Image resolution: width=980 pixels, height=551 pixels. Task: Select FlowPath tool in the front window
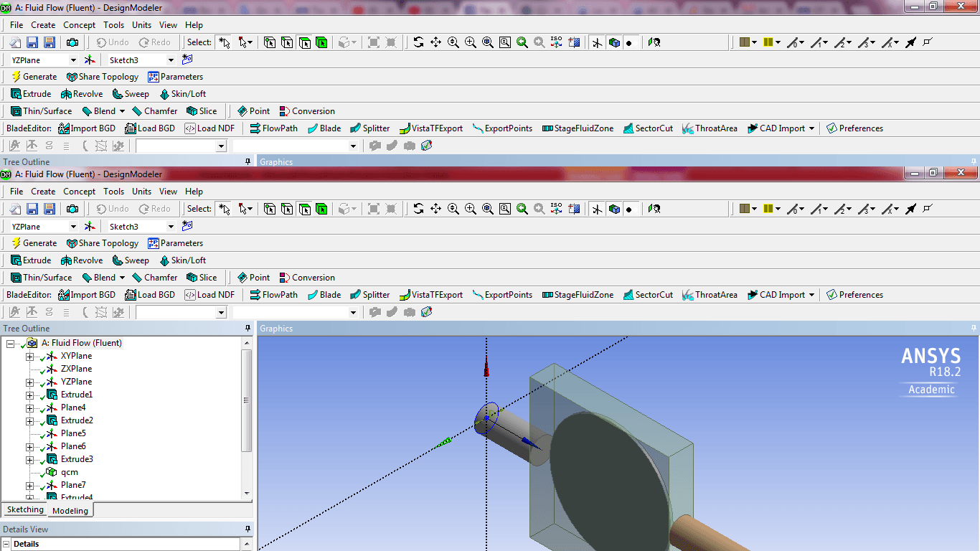click(273, 295)
